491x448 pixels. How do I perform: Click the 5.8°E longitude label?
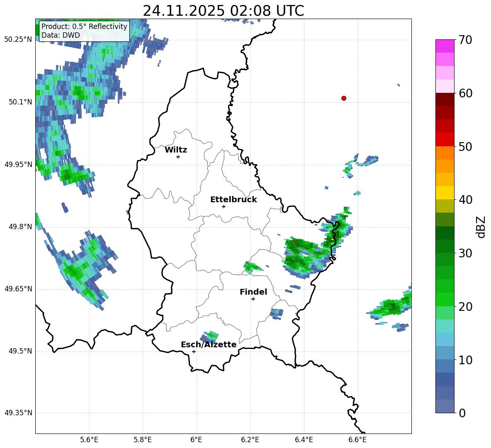(x=143, y=440)
